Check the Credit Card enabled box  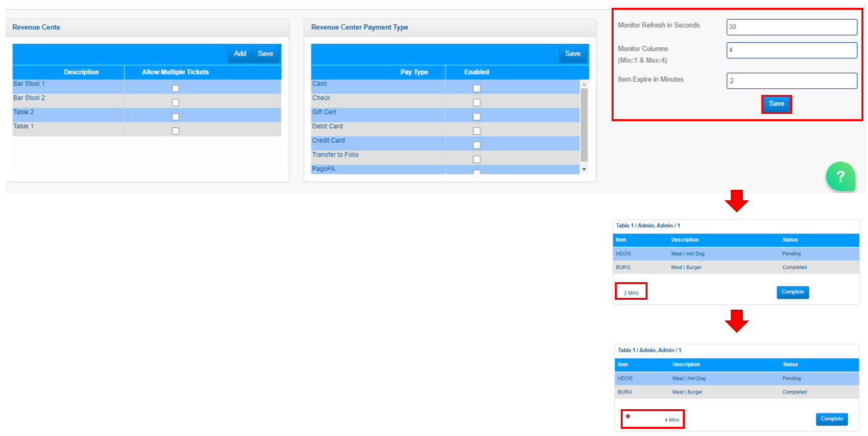tap(476, 145)
